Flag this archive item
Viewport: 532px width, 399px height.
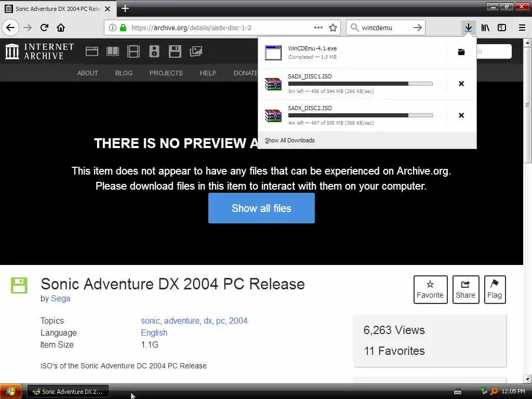pyautogui.click(x=495, y=289)
